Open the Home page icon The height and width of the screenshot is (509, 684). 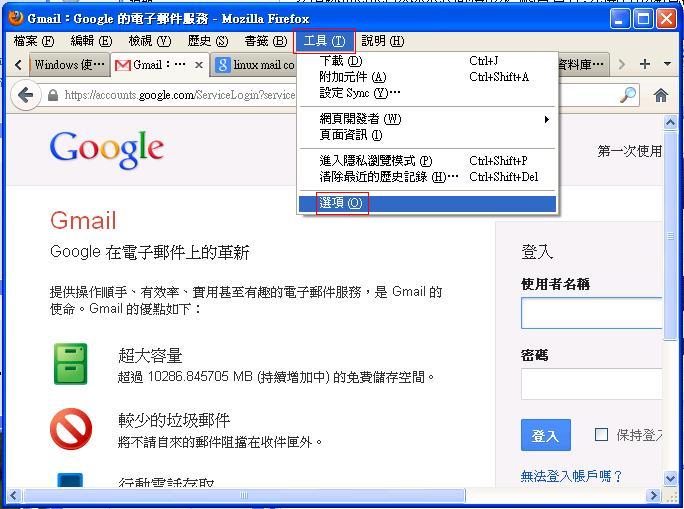661,95
